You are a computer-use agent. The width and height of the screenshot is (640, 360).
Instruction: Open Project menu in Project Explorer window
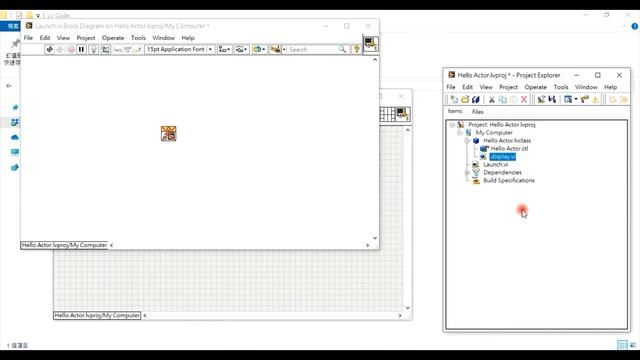(x=509, y=87)
